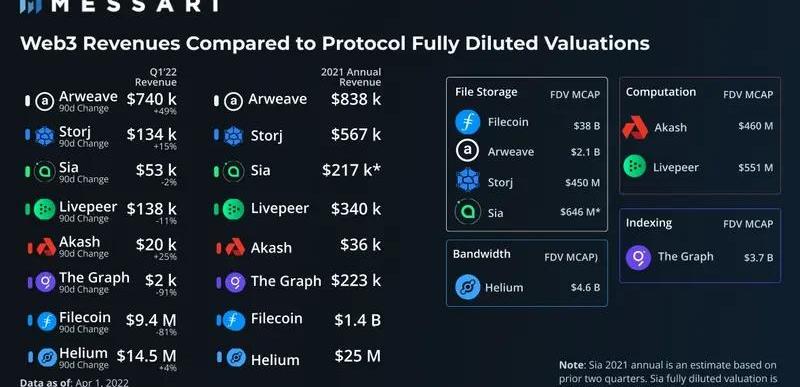Click the $1.4 B Filecoin annual revenue value

pos(357,320)
